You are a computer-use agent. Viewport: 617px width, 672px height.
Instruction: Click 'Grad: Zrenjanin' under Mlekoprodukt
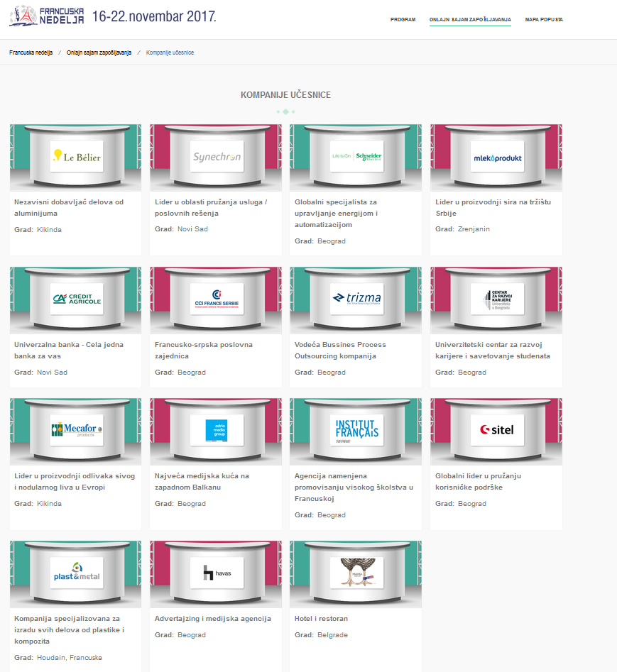(x=462, y=229)
